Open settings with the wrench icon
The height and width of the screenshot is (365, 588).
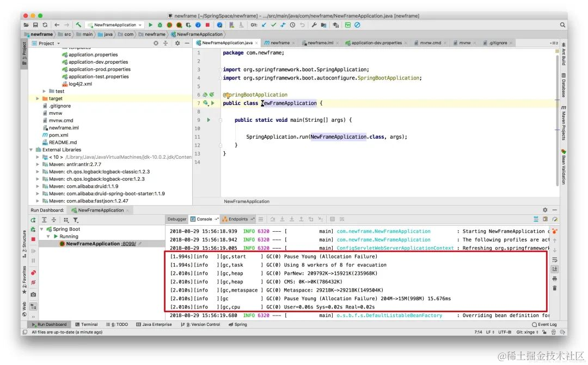[x=314, y=24]
